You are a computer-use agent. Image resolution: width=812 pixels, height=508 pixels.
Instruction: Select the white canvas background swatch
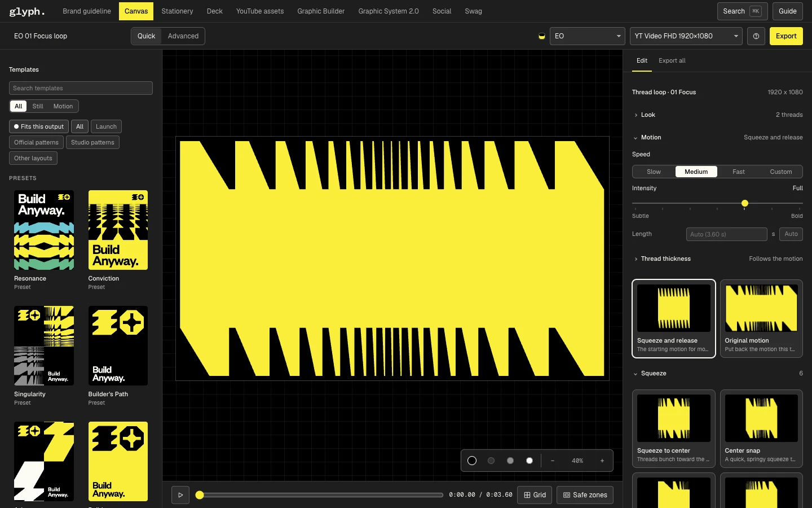pyautogui.click(x=529, y=461)
